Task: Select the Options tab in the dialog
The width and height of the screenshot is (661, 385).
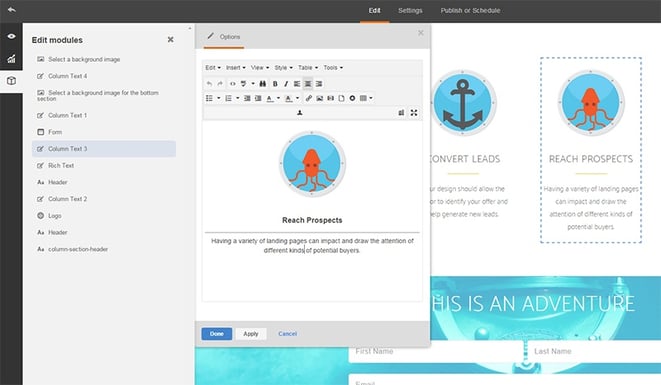Action: point(224,37)
